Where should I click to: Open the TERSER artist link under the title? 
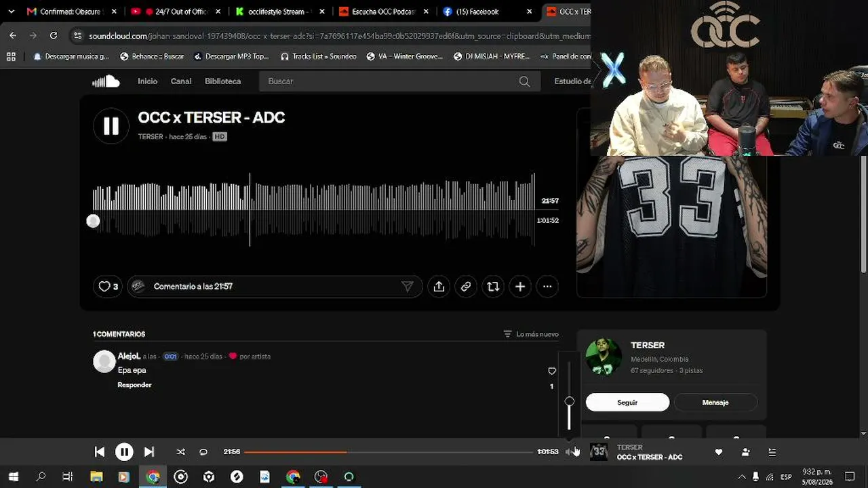(x=151, y=137)
